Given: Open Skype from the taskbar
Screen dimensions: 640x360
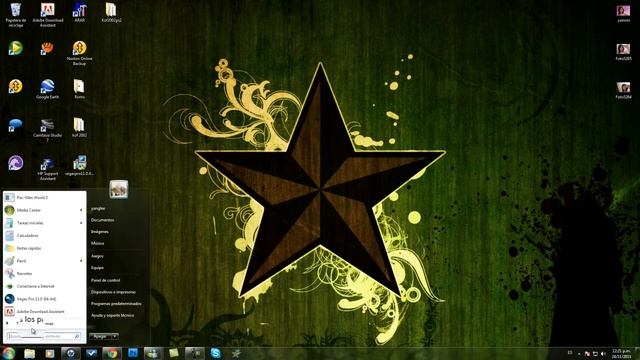Looking at the screenshot, I should click(x=216, y=353).
